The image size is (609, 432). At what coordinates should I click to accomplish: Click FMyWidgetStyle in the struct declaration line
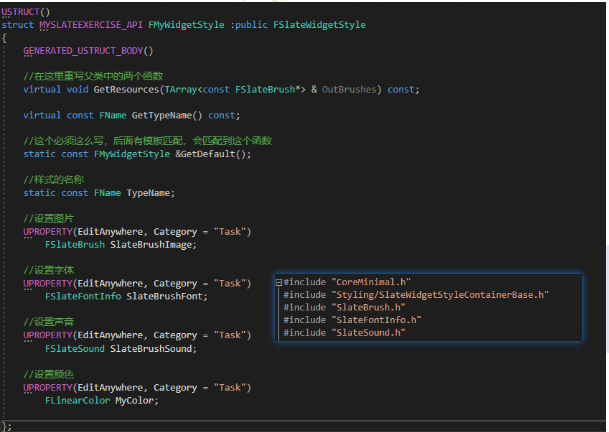pyautogui.click(x=186, y=25)
